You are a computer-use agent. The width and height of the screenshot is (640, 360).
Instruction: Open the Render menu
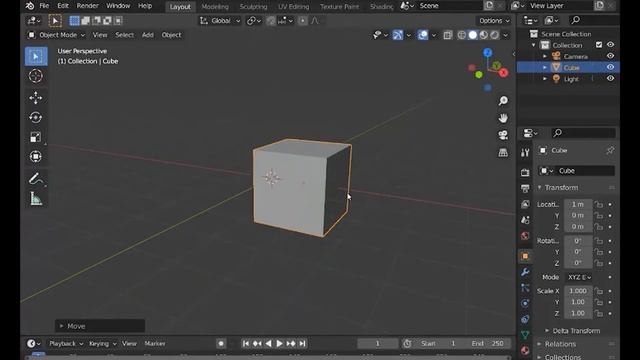(x=87, y=6)
